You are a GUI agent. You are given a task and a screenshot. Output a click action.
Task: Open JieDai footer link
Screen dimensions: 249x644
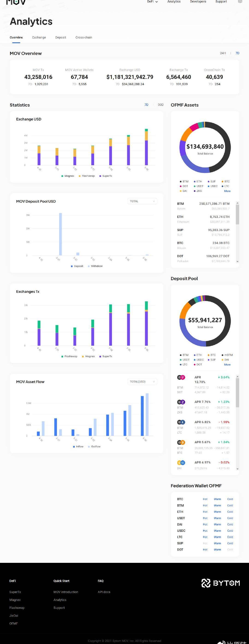tap(14, 615)
